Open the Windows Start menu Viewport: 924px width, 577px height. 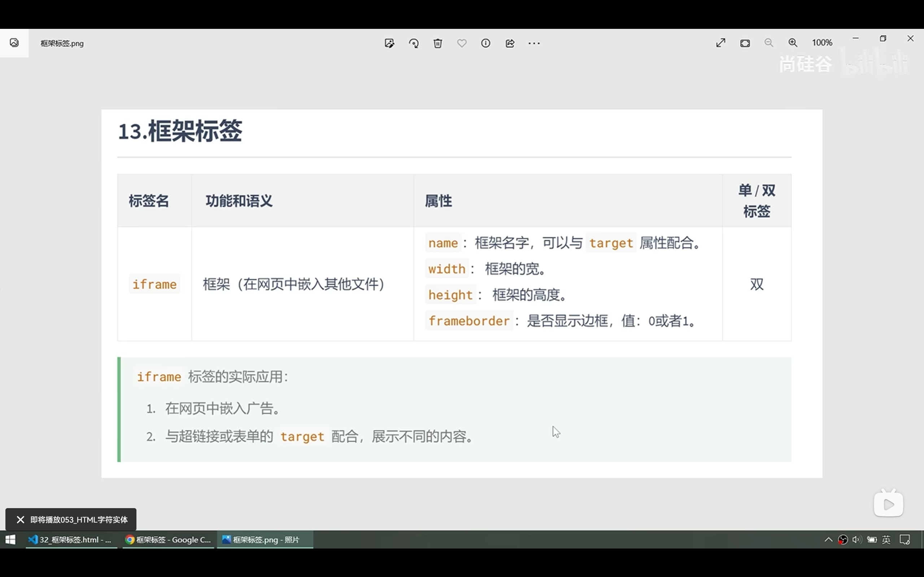10,539
